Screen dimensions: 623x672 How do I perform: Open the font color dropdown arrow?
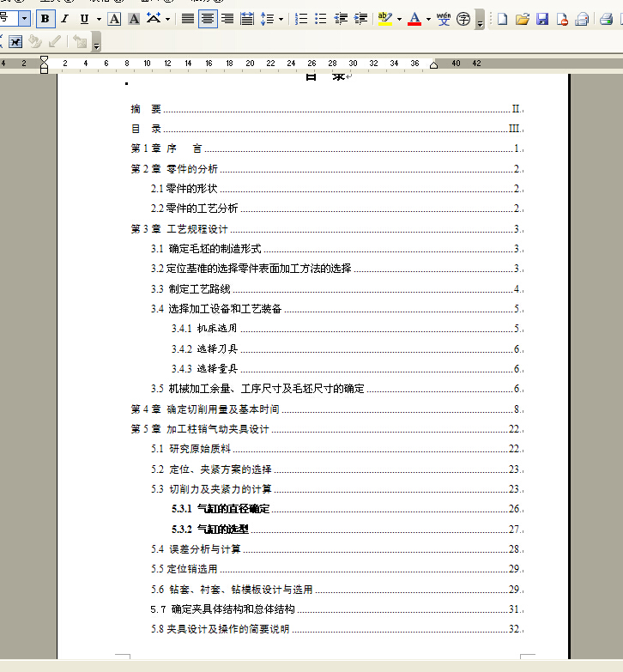click(x=428, y=19)
